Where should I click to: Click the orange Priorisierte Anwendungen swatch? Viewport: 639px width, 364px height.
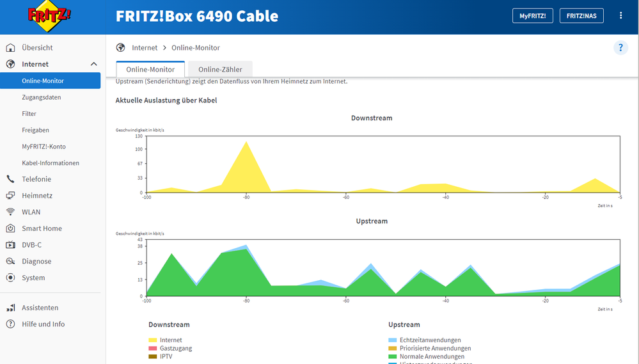(x=393, y=348)
